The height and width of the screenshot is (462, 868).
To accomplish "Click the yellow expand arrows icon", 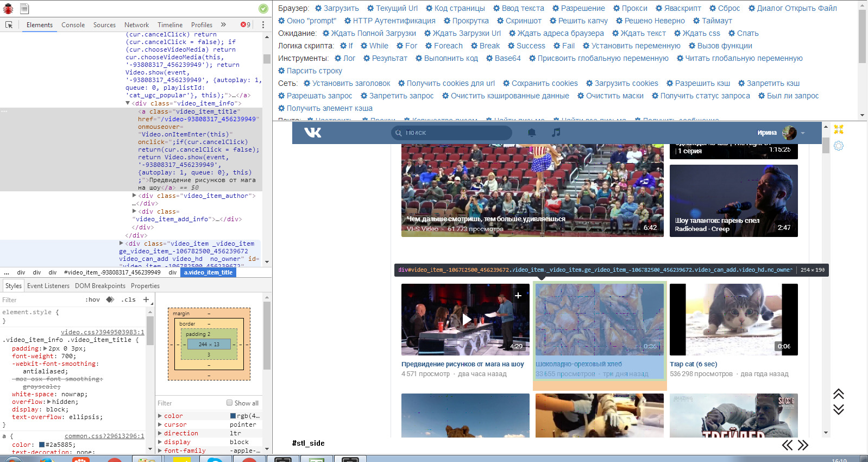I will pos(839,129).
